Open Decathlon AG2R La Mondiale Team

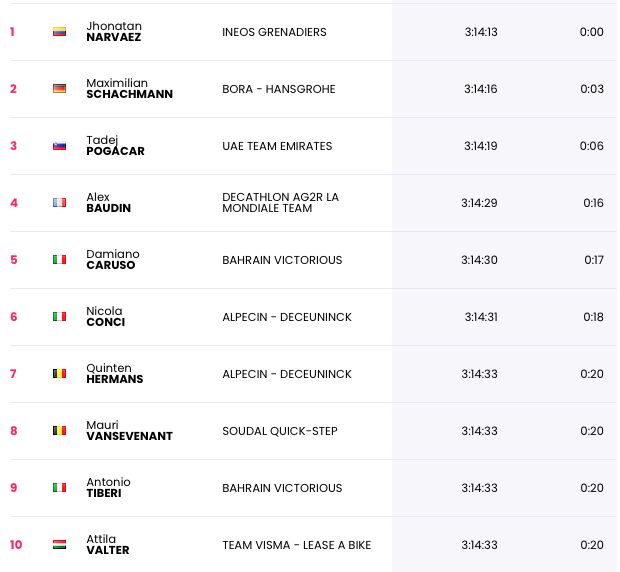(x=280, y=203)
